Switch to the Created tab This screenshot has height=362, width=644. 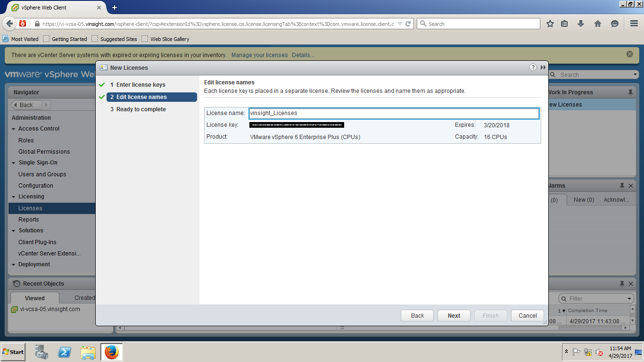coord(84,297)
